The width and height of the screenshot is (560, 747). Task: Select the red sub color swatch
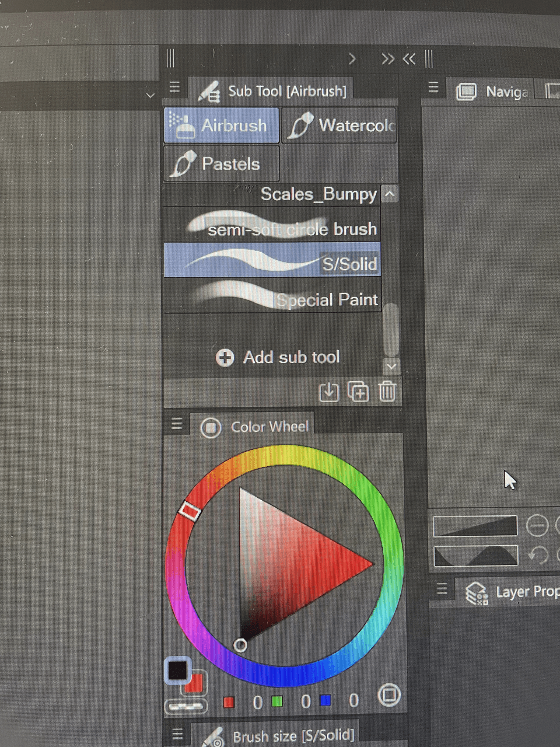pos(195,684)
